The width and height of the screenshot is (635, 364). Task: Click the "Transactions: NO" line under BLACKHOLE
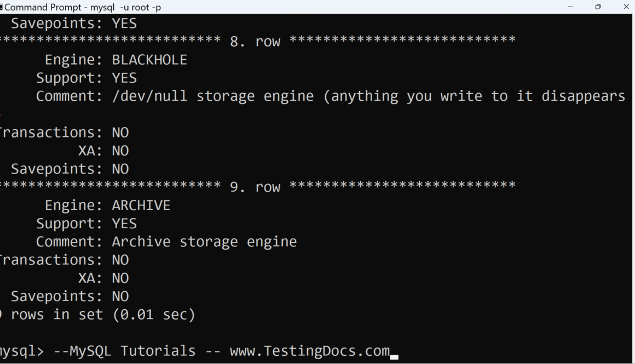64,132
